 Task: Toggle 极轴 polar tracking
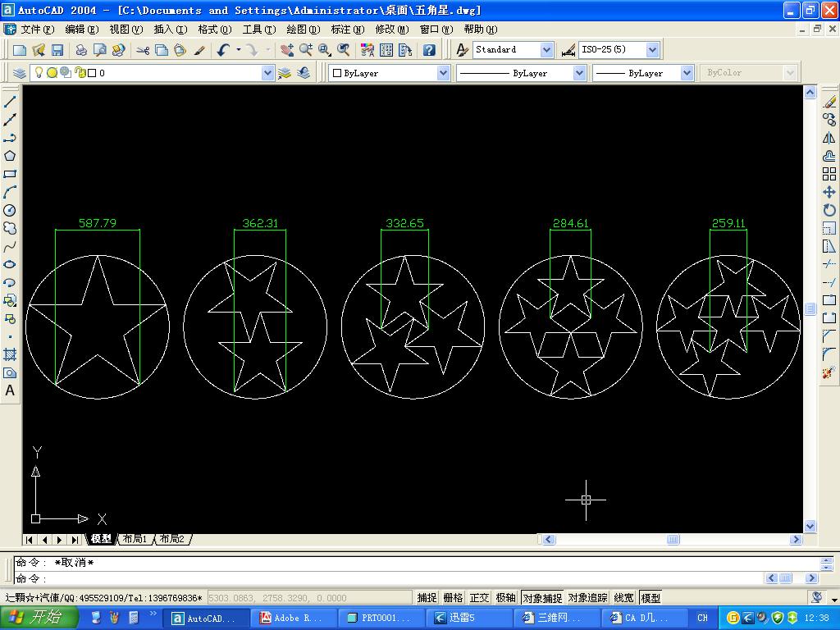[505, 597]
